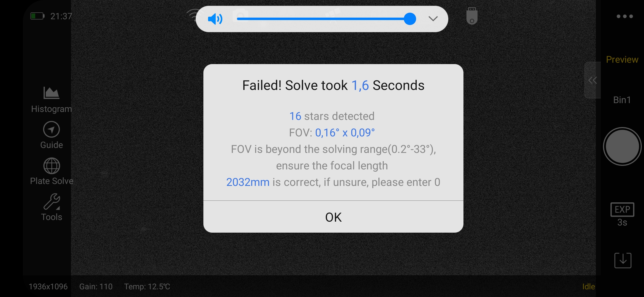This screenshot has height=297, width=644.
Task: Open the Tools wrench menu
Action: (51, 202)
